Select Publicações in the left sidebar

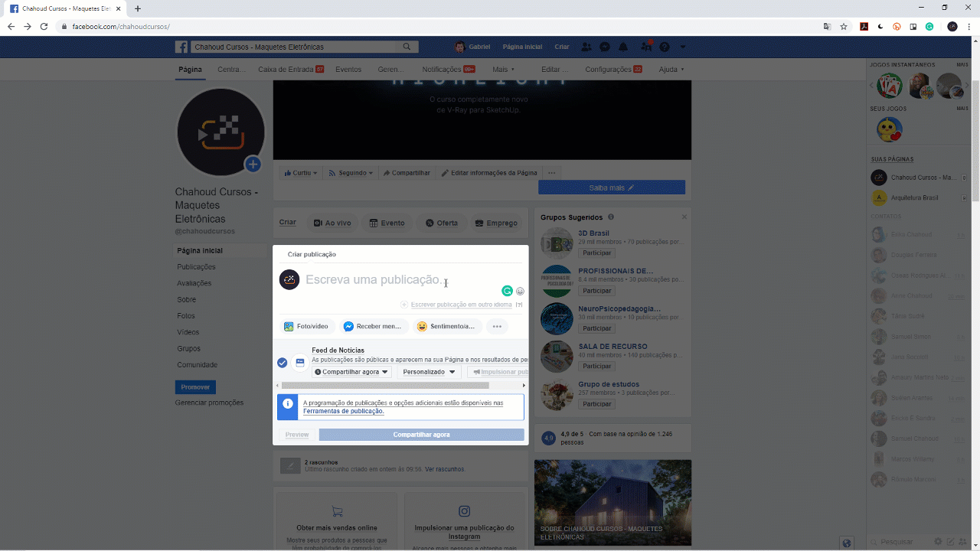point(196,267)
